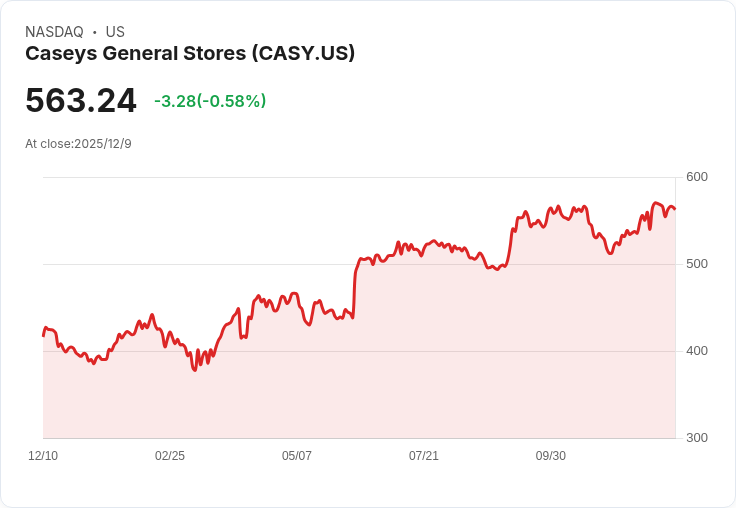The height and width of the screenshot is (508, 736).
Task: Click the US market label
Action: click(x=115, y=32)
